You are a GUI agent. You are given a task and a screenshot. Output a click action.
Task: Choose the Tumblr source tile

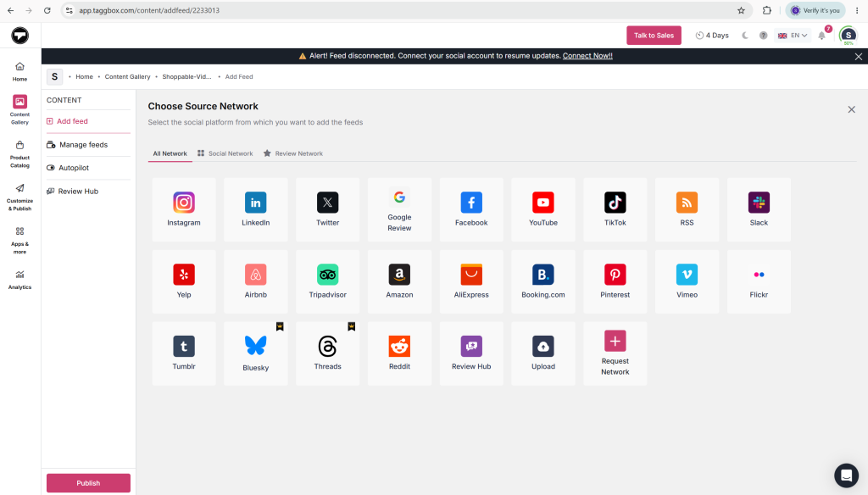click(184, 353)
